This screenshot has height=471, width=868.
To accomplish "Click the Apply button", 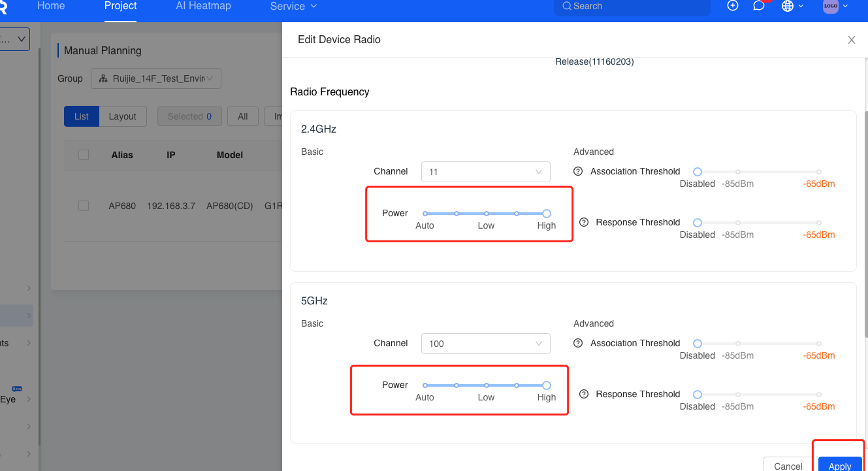I will (840, 464).
